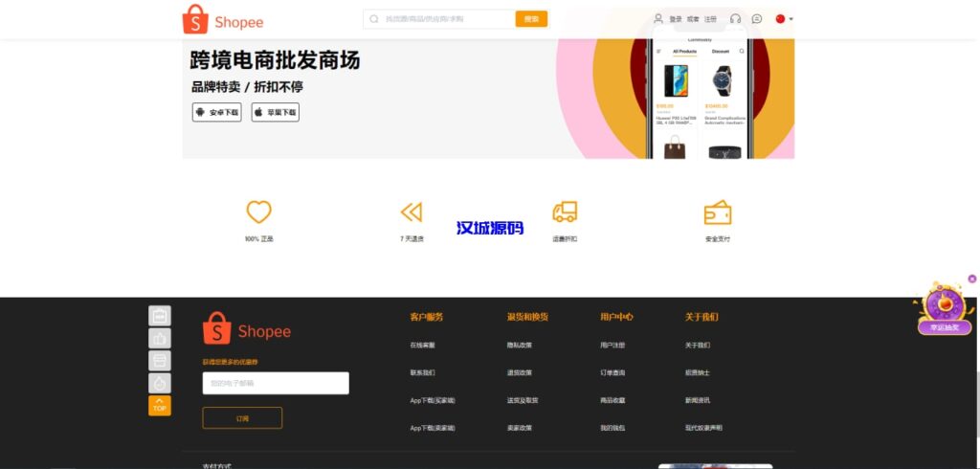The height and width of the screenshot is (469, 980).
Task: Click the orange 关于我们 footer heading
Action: pyautogui.click(x=702, y=317)
